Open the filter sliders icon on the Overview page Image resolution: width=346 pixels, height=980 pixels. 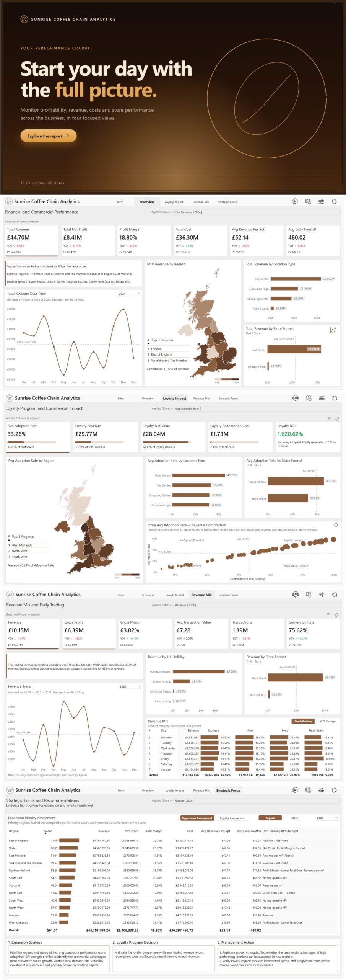click(321, 201)
